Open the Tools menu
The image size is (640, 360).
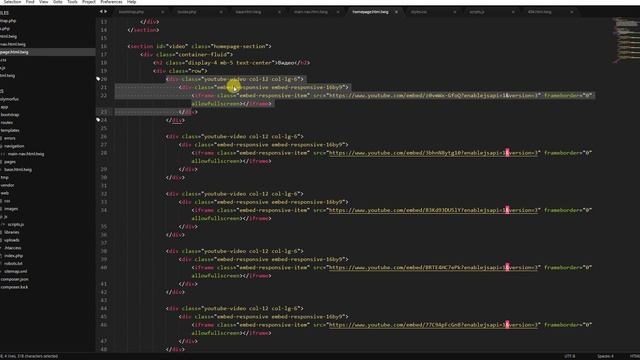click(x=72, y=2)
